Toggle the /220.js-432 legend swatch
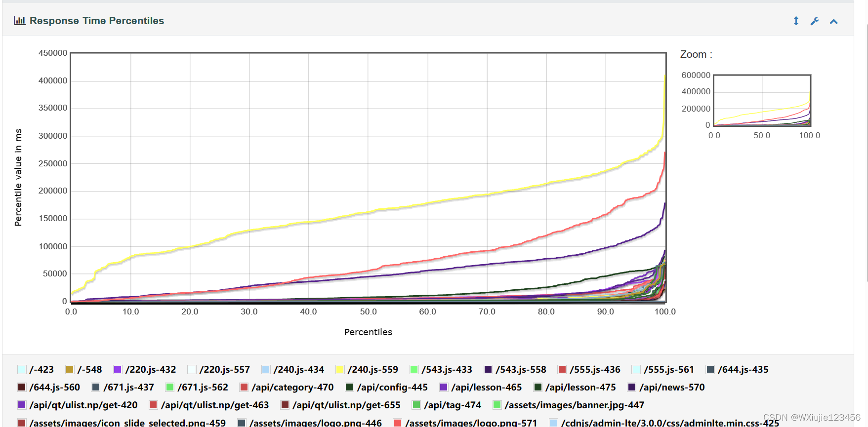Viewport: 868px width, 427px height. [118, 370]
